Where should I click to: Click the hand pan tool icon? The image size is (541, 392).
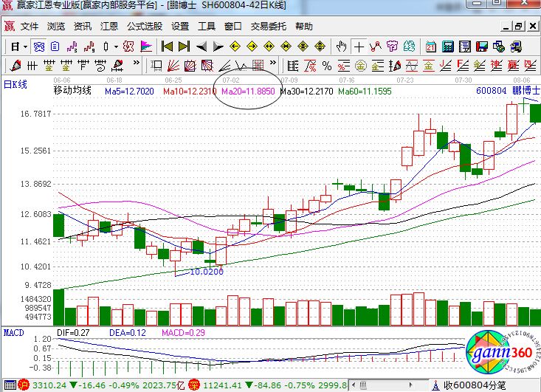click(342, 46)
